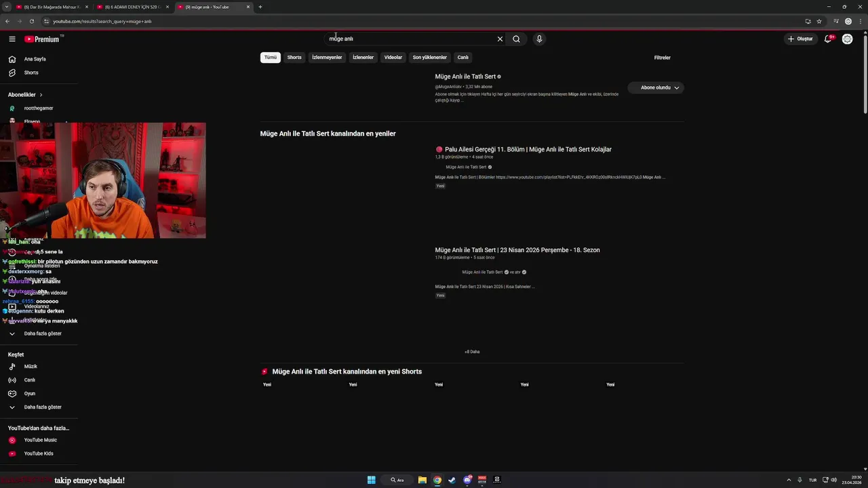Expand the first Daha fazla göster

pyautogui.click(x=43, y=333)
